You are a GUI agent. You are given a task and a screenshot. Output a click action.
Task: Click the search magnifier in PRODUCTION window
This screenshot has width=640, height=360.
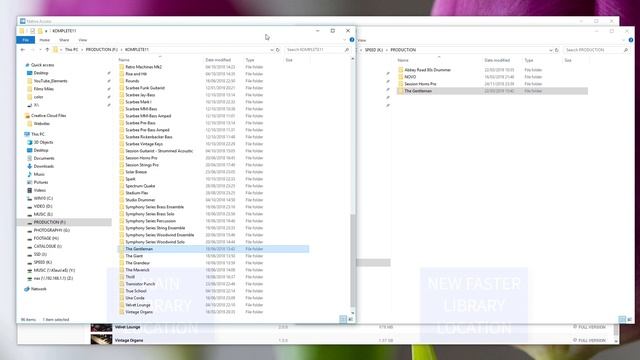coord(626,50)
